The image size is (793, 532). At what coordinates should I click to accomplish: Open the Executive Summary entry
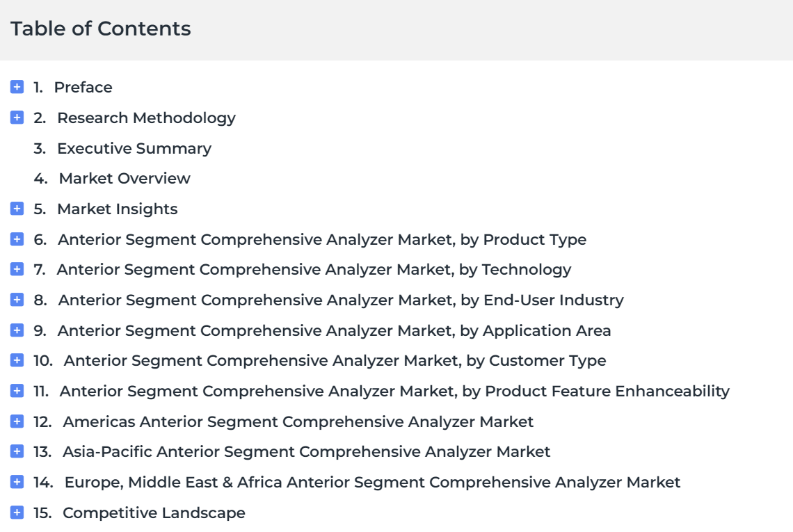click(x=134, y=149)
